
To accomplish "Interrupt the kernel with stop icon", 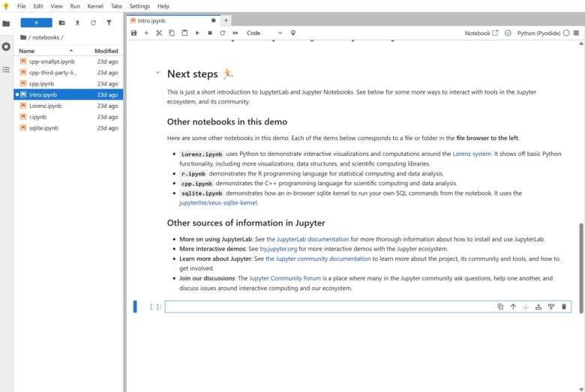I will (x=210, y=33).
